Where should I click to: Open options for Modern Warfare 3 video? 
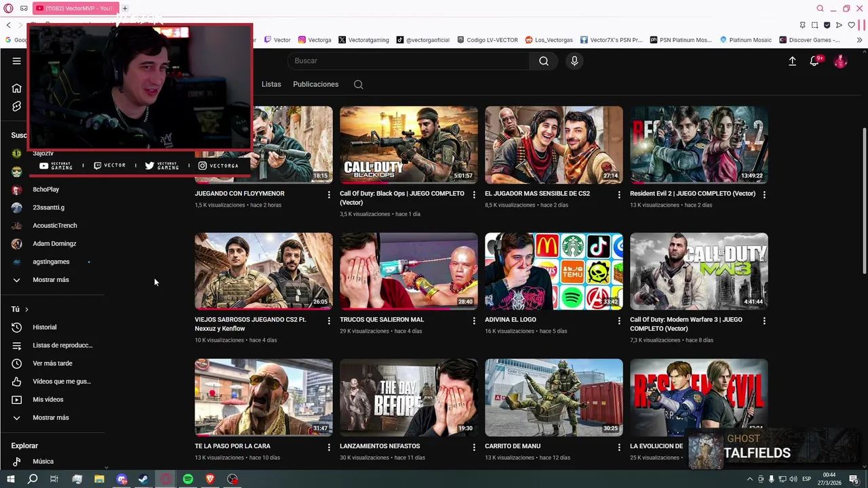point(764,321)
